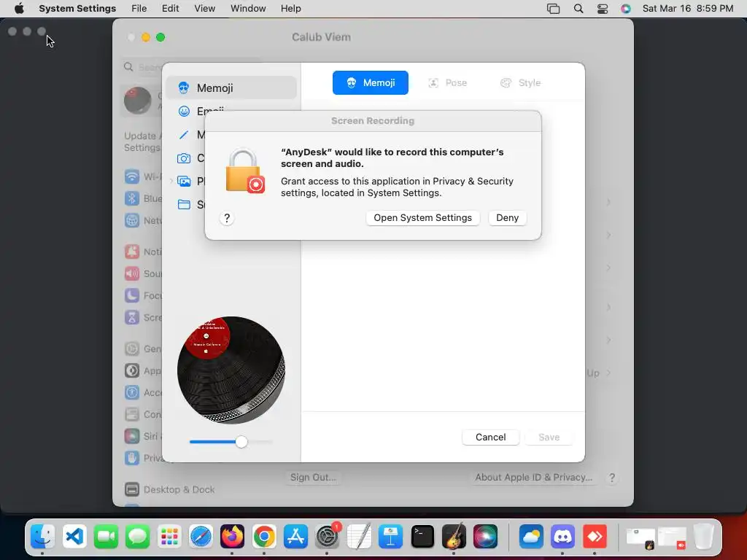
Task: Launch Firefox from the Dock
Action: [232, 537]
